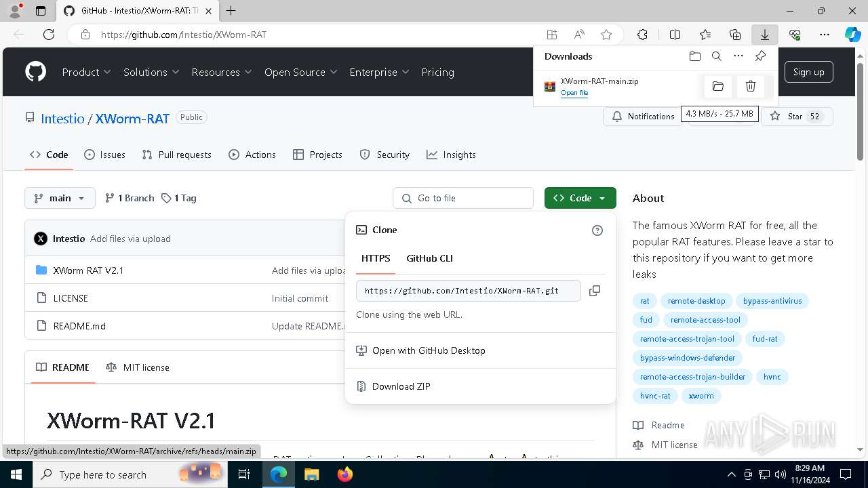868x488 pixels.
Task: Click the Clone help question icon
Action: [x=597, y=230]
